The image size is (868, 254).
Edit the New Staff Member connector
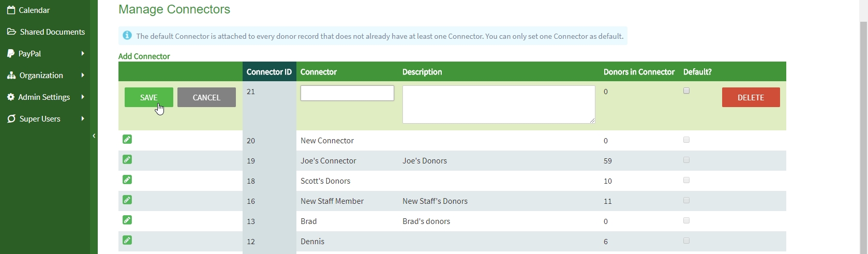127,200
